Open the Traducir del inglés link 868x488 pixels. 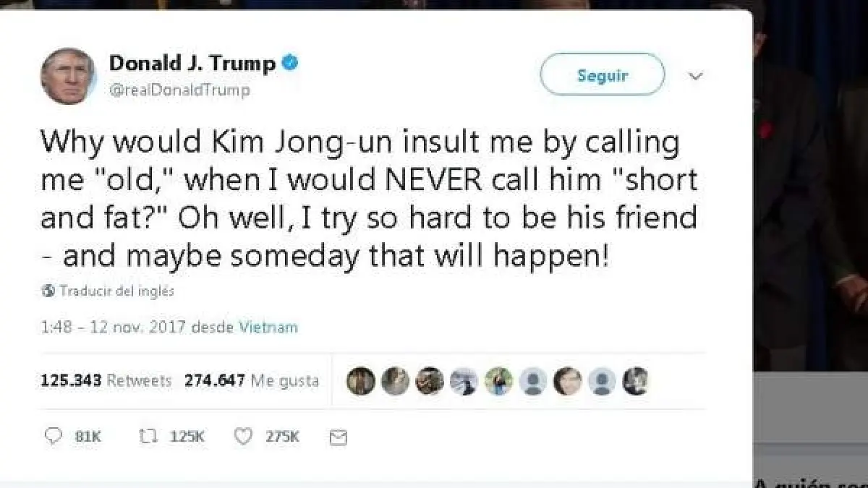[x=116, y=291]
